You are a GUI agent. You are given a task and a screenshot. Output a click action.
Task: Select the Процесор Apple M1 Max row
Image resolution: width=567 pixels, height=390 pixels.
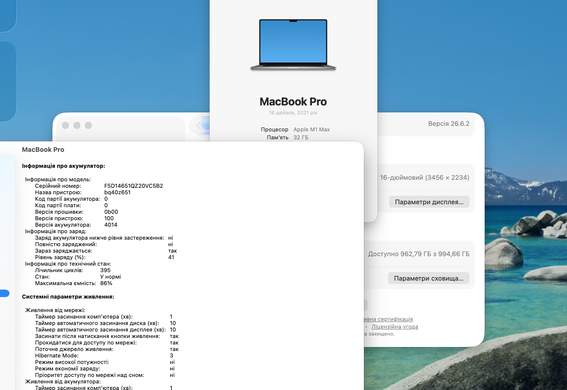point(295,129)
